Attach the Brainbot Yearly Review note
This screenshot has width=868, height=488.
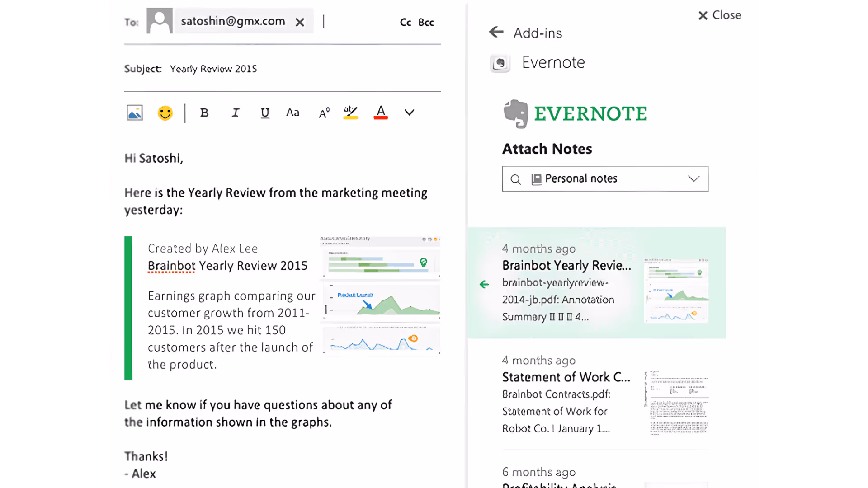(x=597, y=283)
